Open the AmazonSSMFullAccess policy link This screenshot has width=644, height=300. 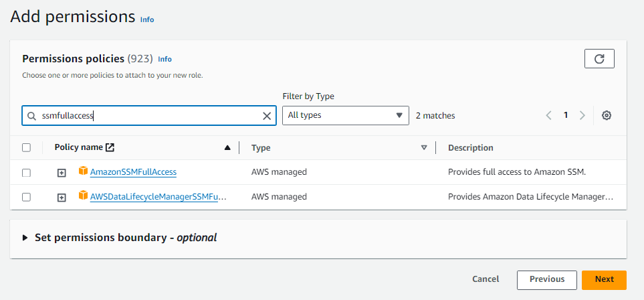133,172
